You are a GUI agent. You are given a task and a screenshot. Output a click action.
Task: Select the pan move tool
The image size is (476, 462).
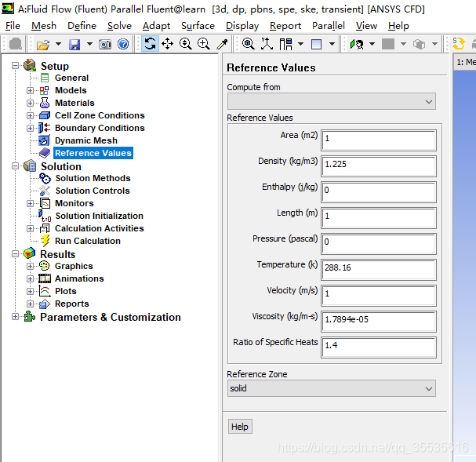click(167, 44)
